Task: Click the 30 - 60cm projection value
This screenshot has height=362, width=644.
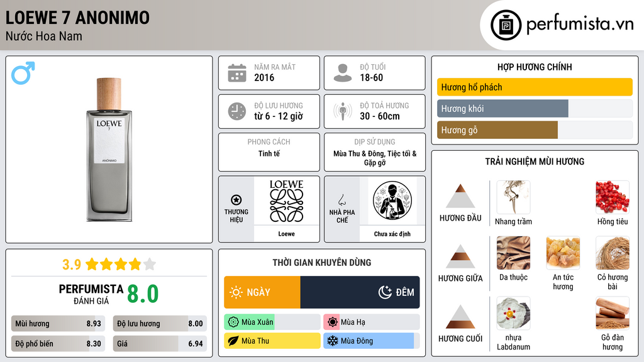Action: coord(380,116)
